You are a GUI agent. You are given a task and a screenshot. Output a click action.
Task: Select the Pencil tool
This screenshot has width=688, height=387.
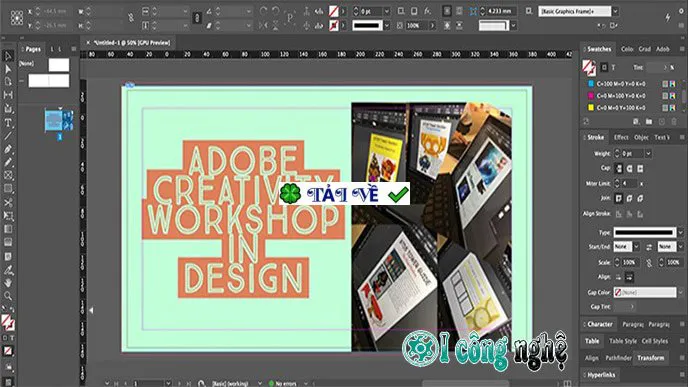(8, 162)
